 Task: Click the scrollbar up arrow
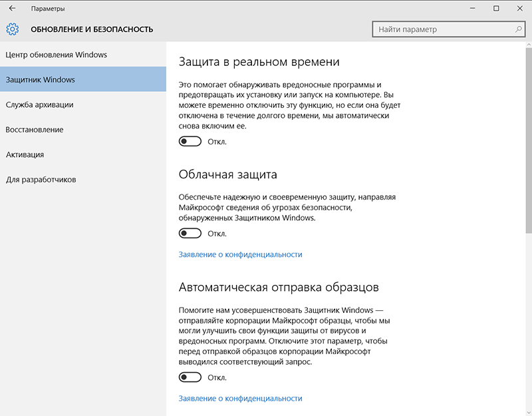click(x=529, y=45)
